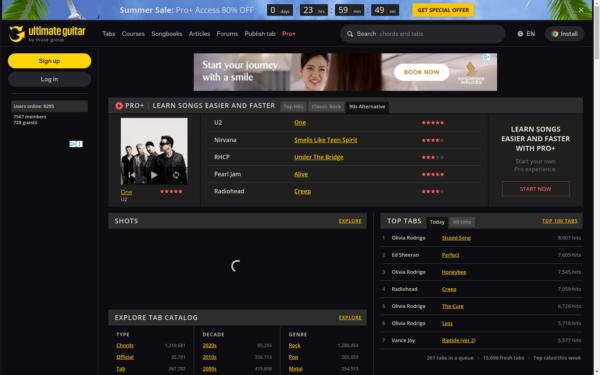Open U2 One song link in list

point(300,122)
